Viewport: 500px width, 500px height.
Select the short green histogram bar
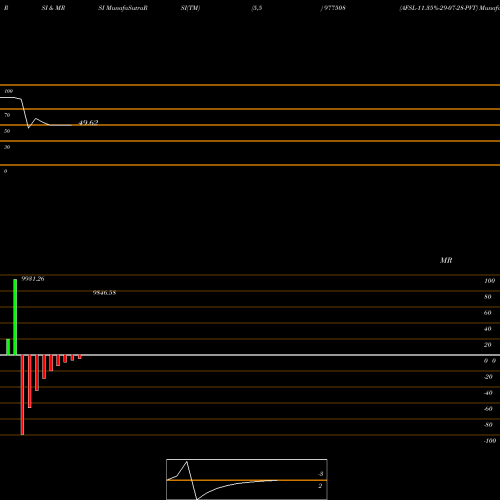coord(8,347)
